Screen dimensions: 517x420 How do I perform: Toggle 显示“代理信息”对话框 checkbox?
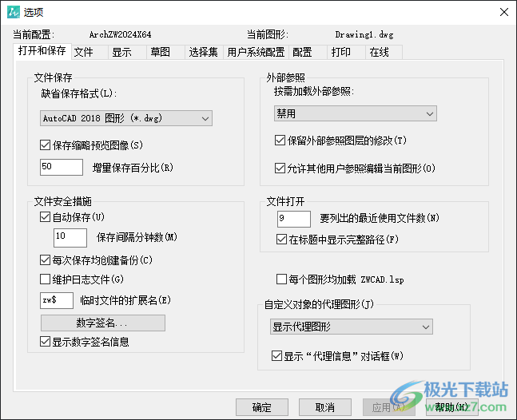[276, 356]
